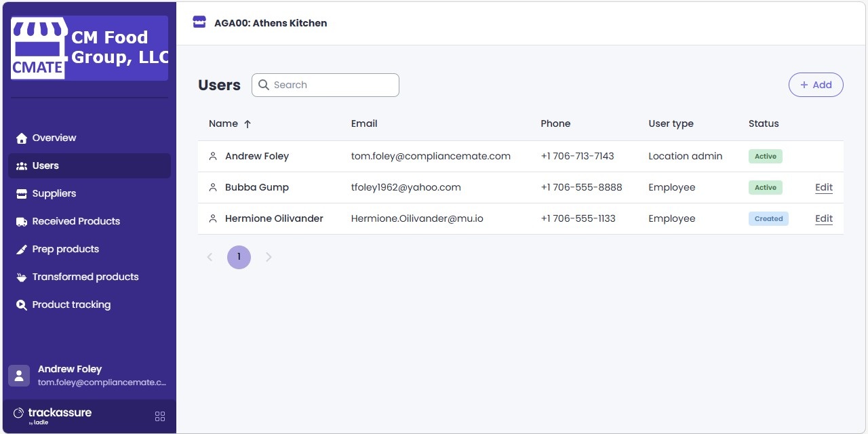The height and width of the screenshot is (434, 868).
Task: Click Bubba Gump's Active status badge
Action: (x=766, y=187)
